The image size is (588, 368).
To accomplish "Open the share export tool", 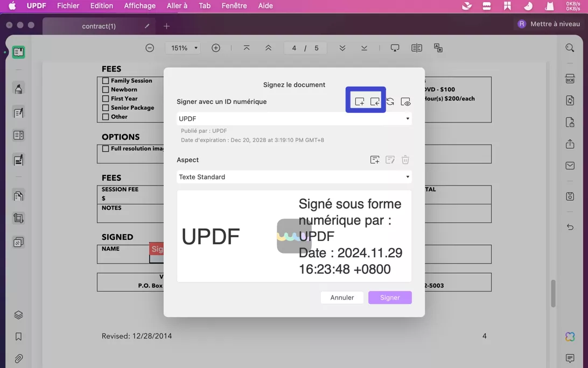I will pos(570,144).
